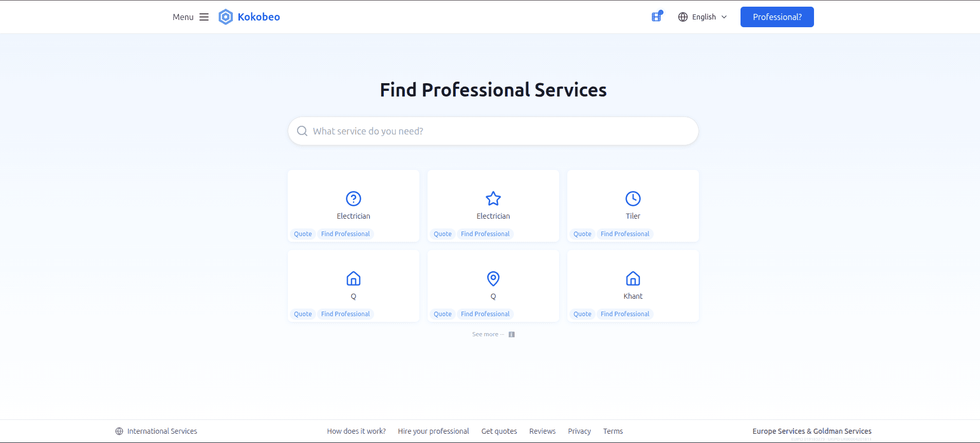The height and width of the screenshot is (443, 980).
Task: Click the map pin icon card
Action: 493,279
